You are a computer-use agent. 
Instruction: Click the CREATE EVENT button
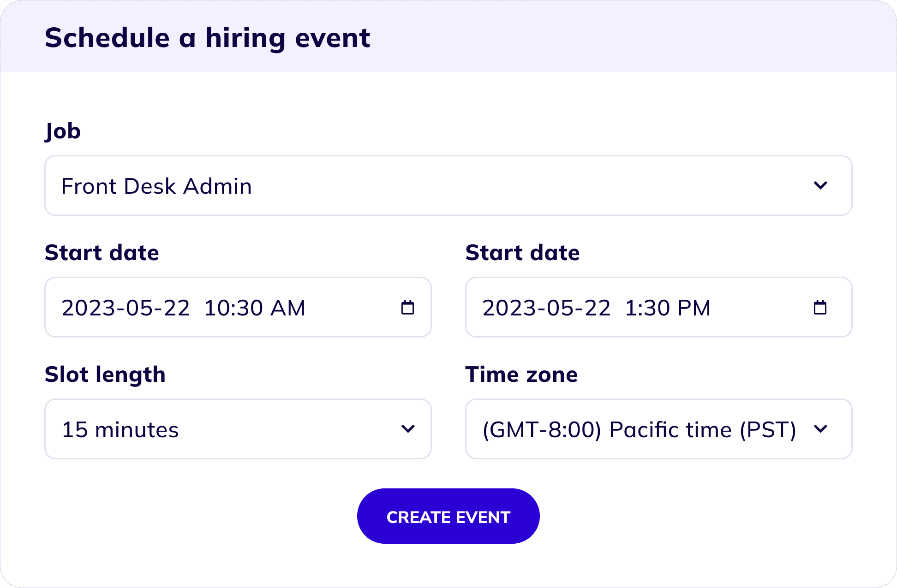point(448,517)
